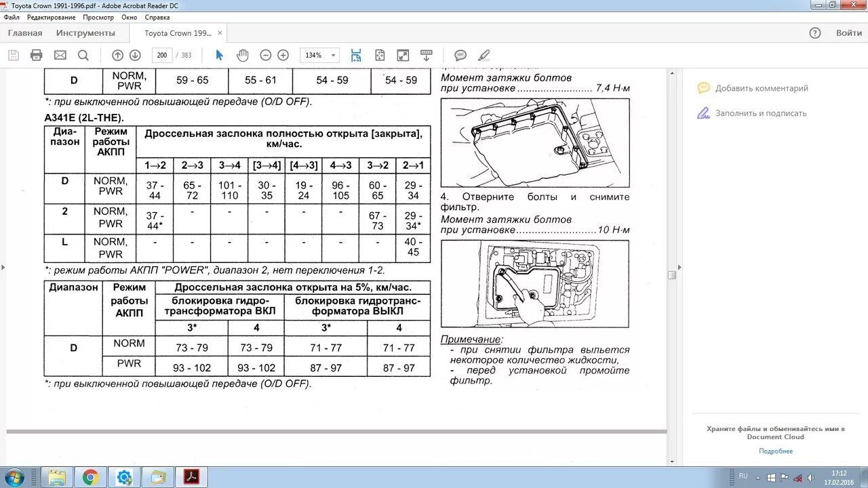
Task: Open the Окно menu
Action: click(x=129, y=17)
